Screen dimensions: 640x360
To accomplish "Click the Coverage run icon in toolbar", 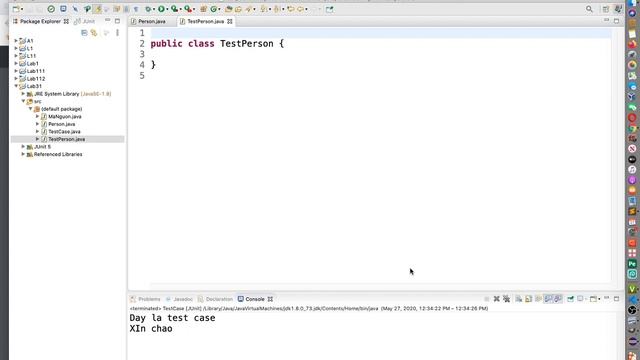I will (175, 9).
